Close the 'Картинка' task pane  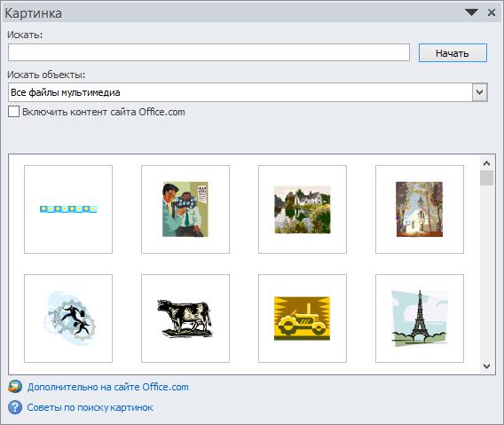pyautogui.click(x=492, y=12)
